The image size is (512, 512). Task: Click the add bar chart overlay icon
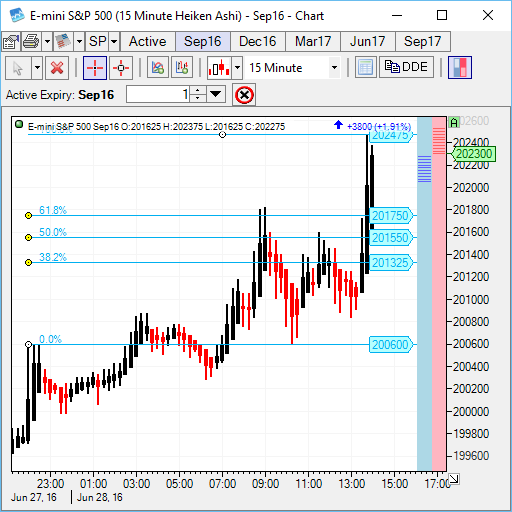pyautogui.click(x=182, y=68)
